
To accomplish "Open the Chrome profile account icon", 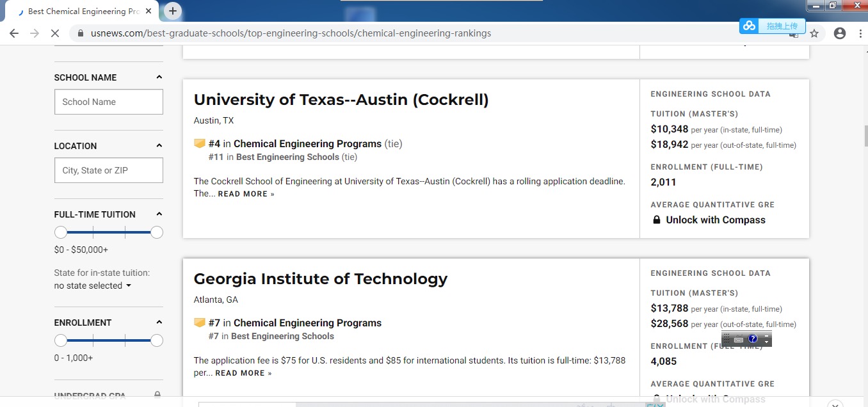I will click(x=840, y=33).
